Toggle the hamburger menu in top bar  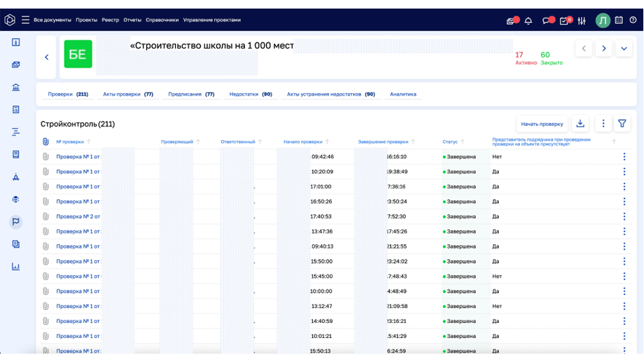(x=25, y=21)
